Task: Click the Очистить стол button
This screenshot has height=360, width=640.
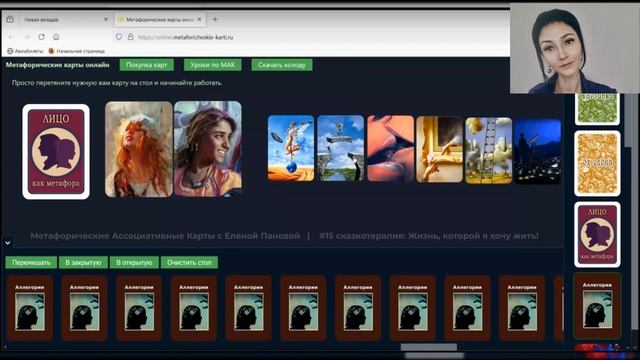Action: tap(189, 262)
